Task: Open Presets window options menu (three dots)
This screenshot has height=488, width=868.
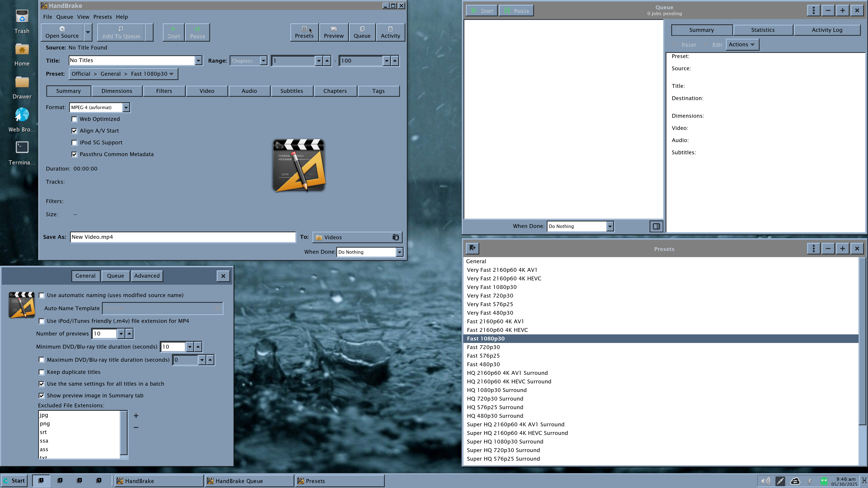Action: coord(814,249)
